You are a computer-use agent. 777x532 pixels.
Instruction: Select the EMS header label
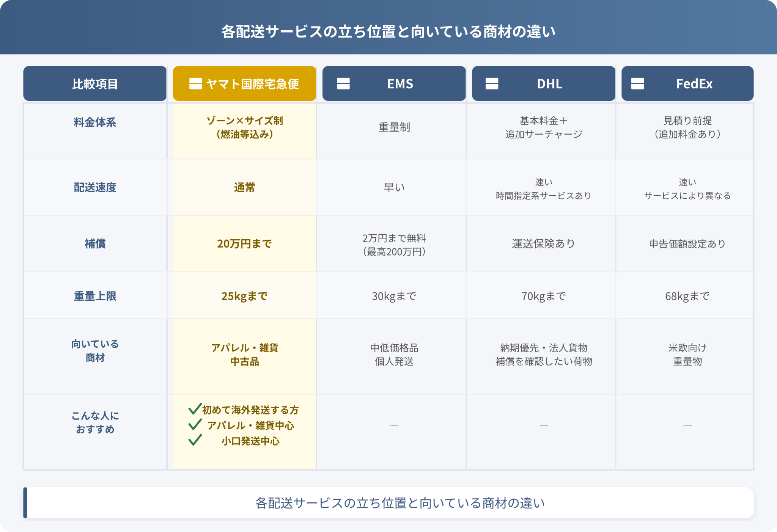point(400,84)
